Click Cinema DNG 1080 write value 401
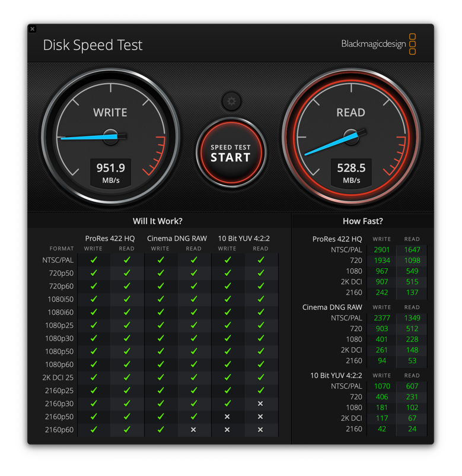Viewport: 462px width, 476px height. pos(381,339)
